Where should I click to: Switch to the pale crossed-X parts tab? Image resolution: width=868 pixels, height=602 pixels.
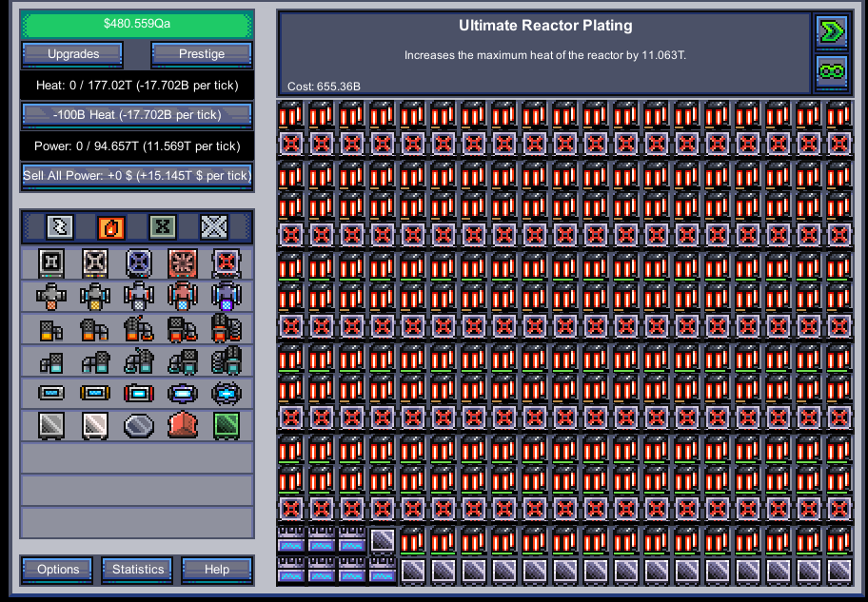tap(214, 227)
